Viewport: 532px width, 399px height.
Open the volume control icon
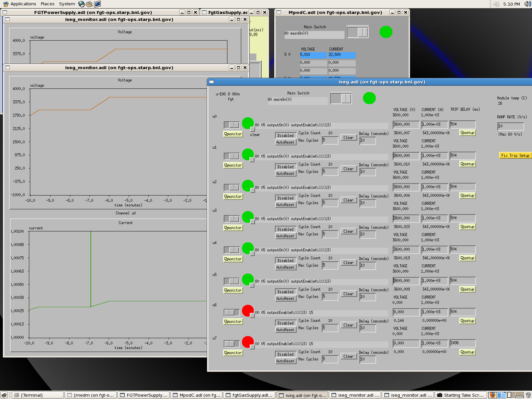pyautogui.click(x=527, y=4)
